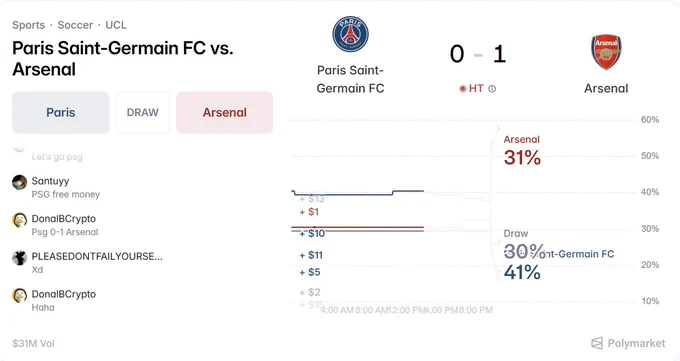Click the PLEASEDONTFAILYOURSE username
680x361 pixels.
point(97,256)
